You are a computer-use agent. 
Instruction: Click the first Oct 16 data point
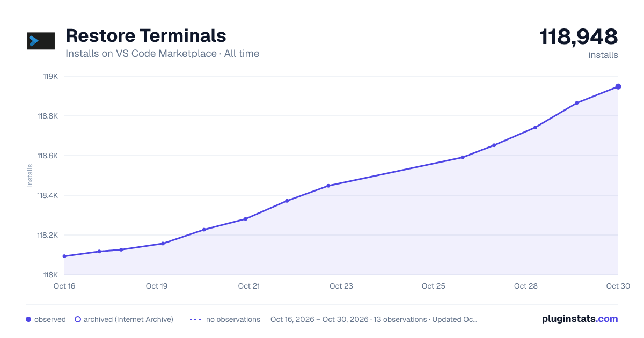click(x=64, y=256)
